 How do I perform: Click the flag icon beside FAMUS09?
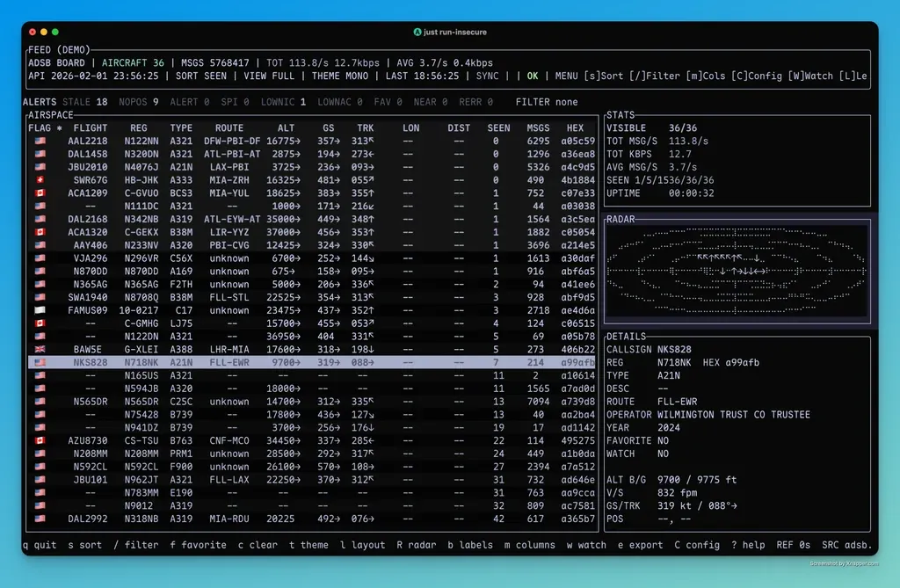click(x=40, y=310)
